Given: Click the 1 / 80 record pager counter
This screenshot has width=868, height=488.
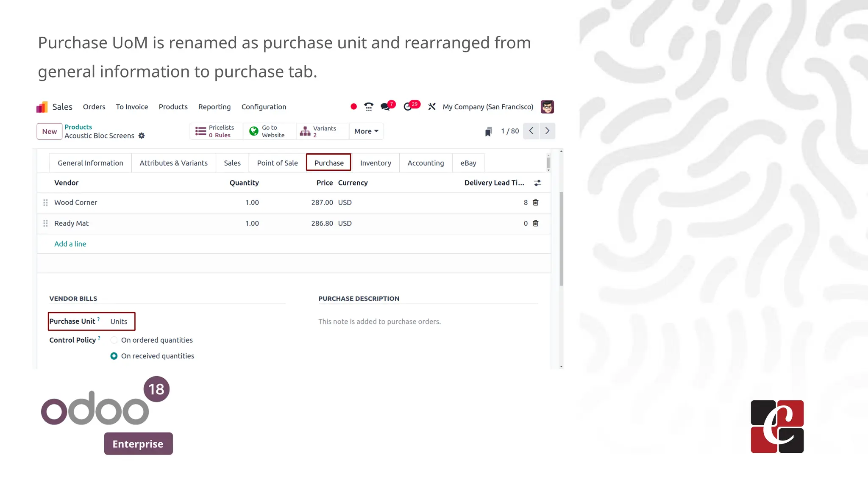Looking at the screenshot, I should click(x=510, y=131).
